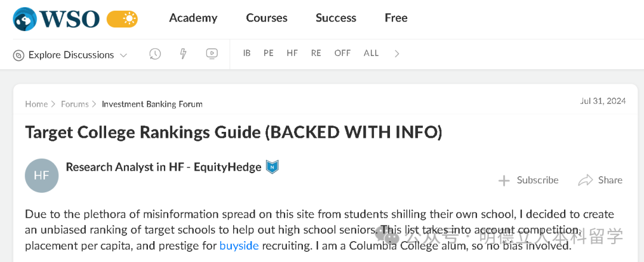644x262 pixels.
Task: Go to the Home breadcrumb link
Action: (36, 104)
